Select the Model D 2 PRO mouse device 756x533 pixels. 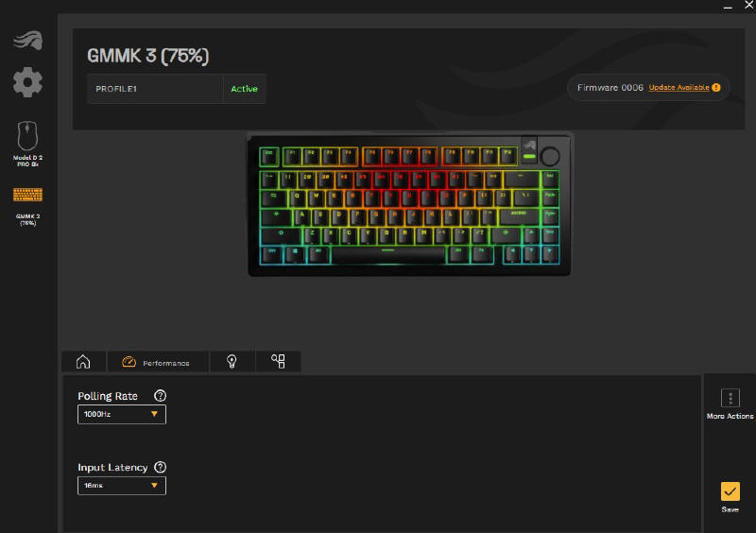tap(27, 144)
